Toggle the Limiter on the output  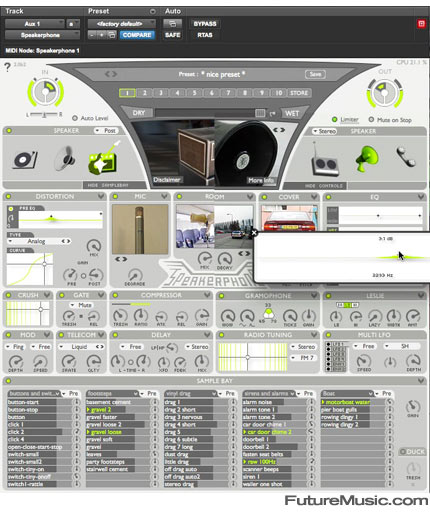click(x=335, y=119)
